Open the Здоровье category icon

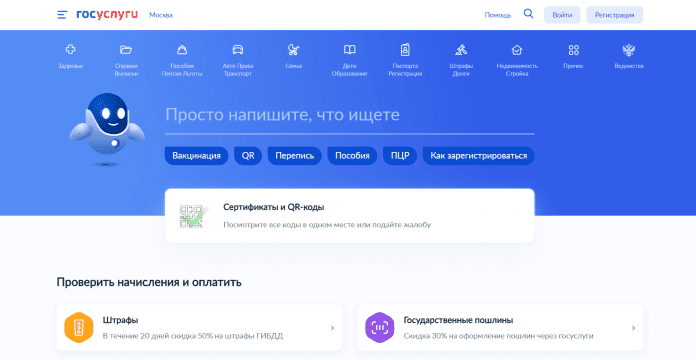tap(70, 49)
